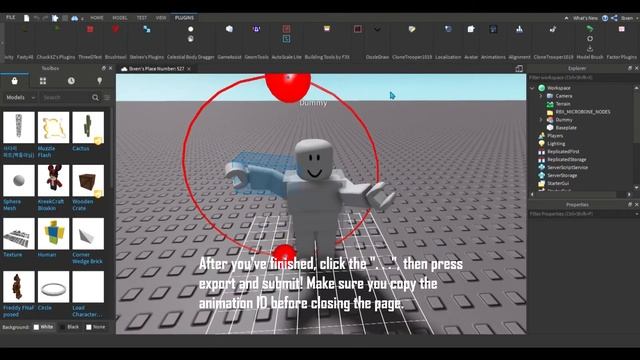Open the Wooden Crate model link
640x360 pixels.
click(x=82, y=205)
